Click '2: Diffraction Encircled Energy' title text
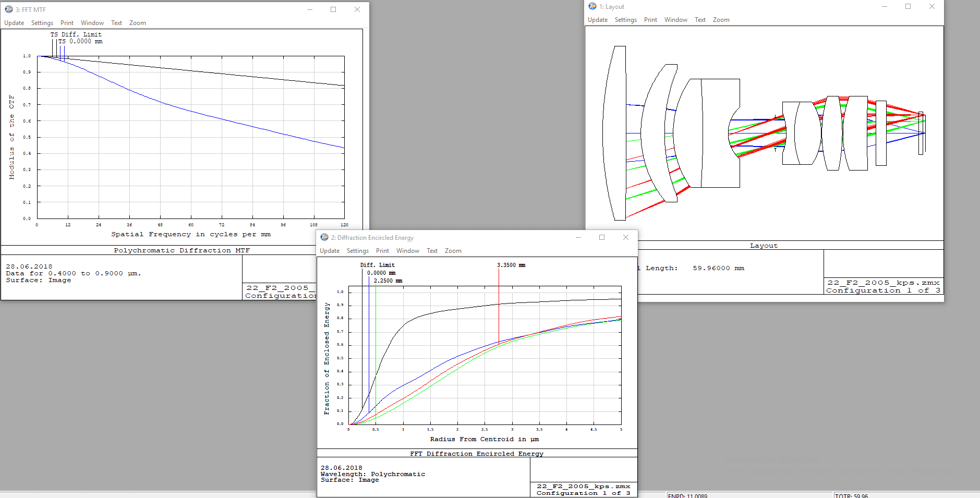Screen dimensions: 980x498 click(x=372, y=238)
